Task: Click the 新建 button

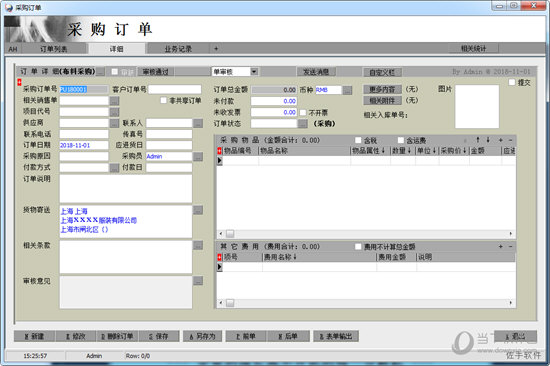Action: [x=34, y=336]
